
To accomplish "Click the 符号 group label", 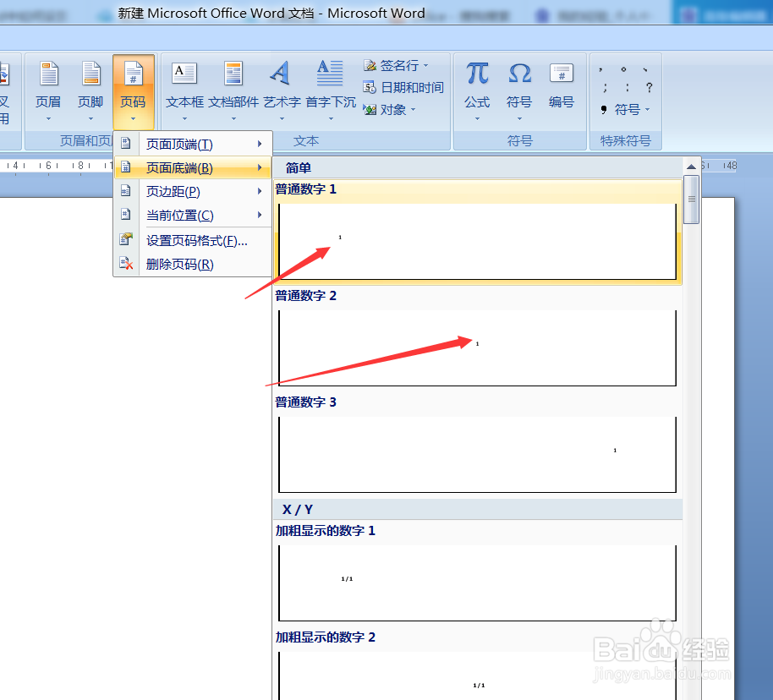I will (519, 141).
